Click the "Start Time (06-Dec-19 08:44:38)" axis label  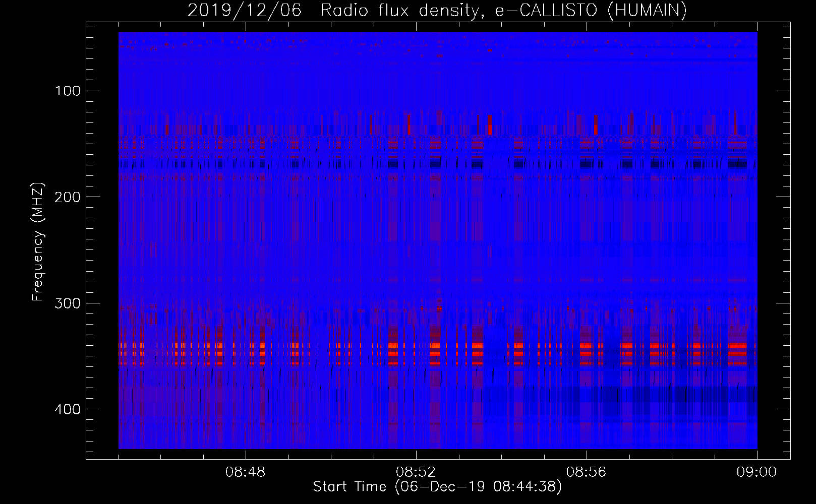[437, 487]
